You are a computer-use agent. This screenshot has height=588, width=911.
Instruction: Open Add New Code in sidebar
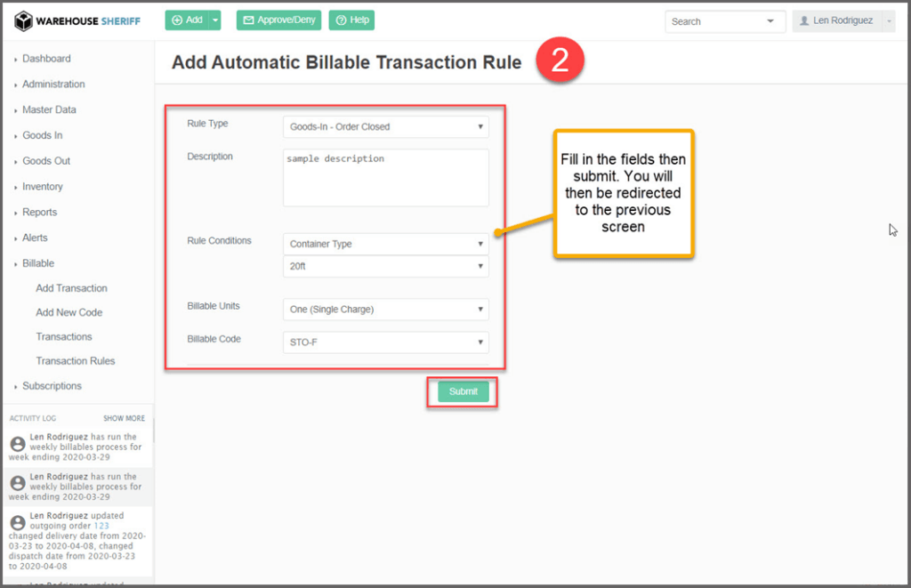coord(69,313)
